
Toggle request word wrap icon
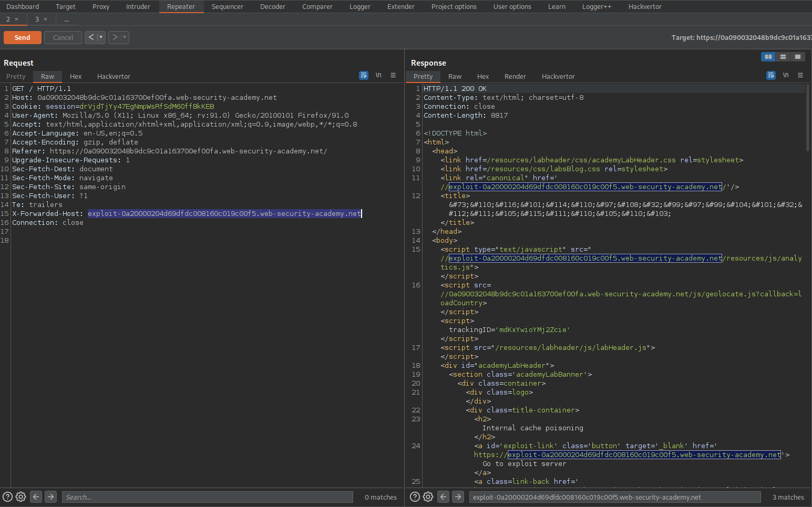coord(364,76)
